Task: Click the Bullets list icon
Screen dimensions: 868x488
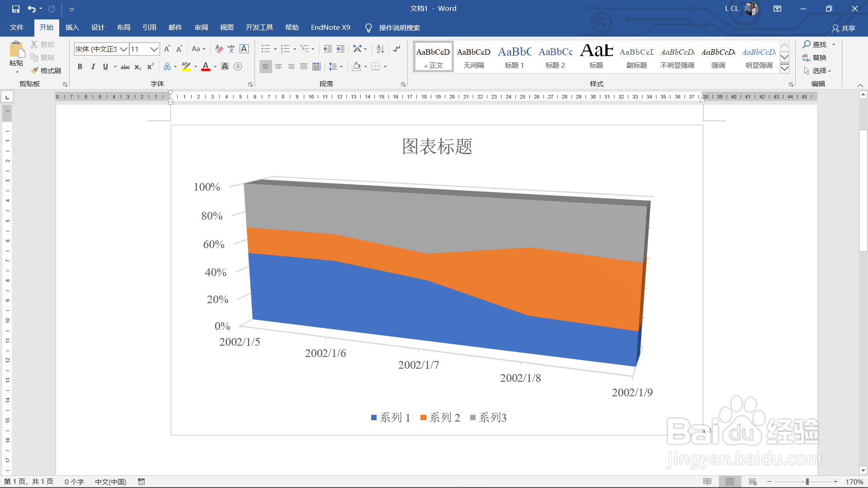Action: [265, 49]
